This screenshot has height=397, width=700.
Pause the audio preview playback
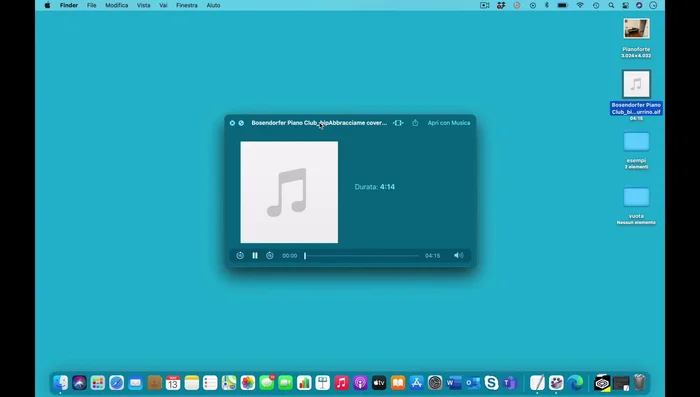tap(255, 255)
